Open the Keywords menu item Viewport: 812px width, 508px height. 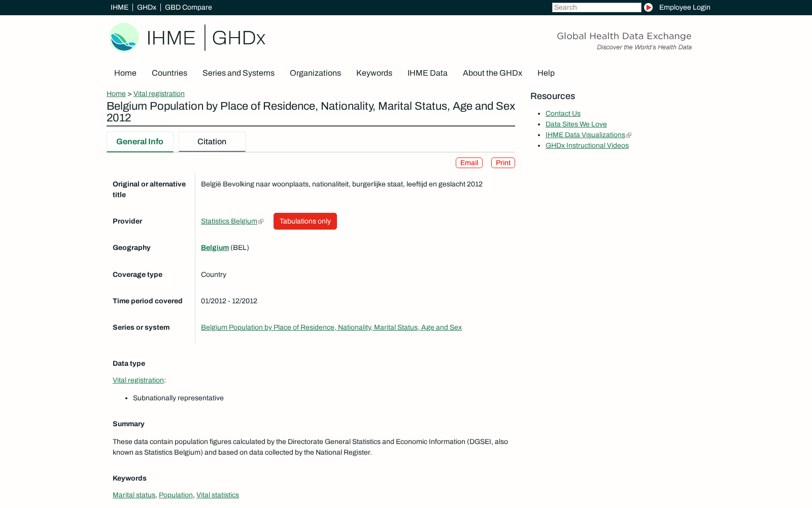(x=374, y=73)
